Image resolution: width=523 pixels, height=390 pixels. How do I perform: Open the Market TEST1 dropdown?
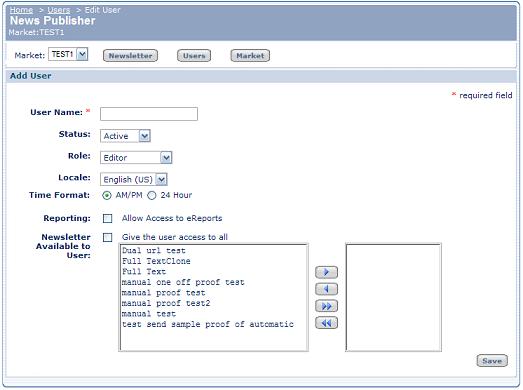click(68, 54)
